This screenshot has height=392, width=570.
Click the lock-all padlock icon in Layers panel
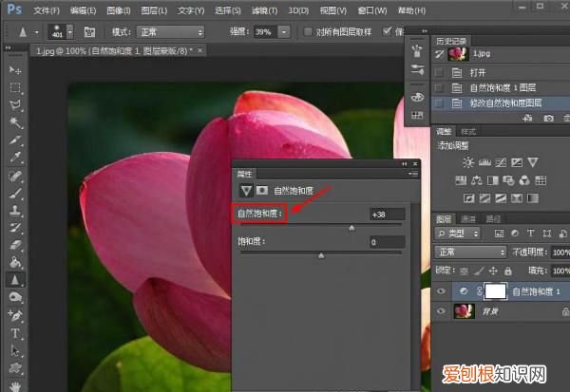click(x=506, y=271)
